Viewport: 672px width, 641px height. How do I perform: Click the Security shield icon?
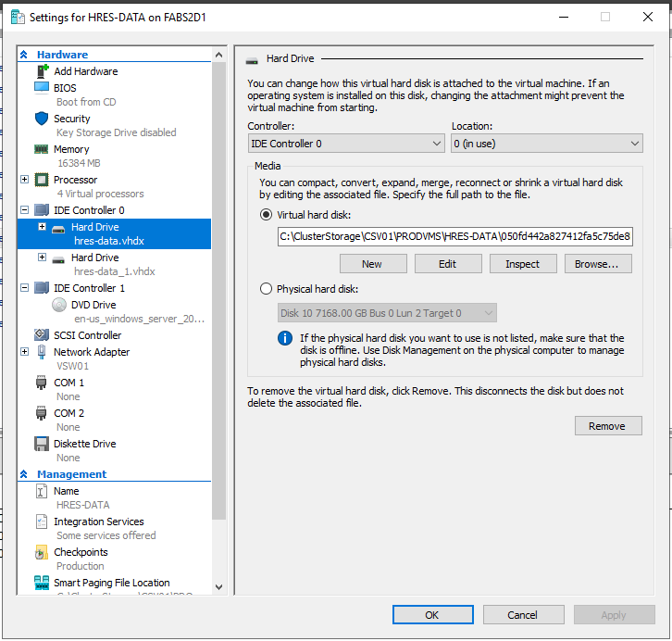pos(42,119)
